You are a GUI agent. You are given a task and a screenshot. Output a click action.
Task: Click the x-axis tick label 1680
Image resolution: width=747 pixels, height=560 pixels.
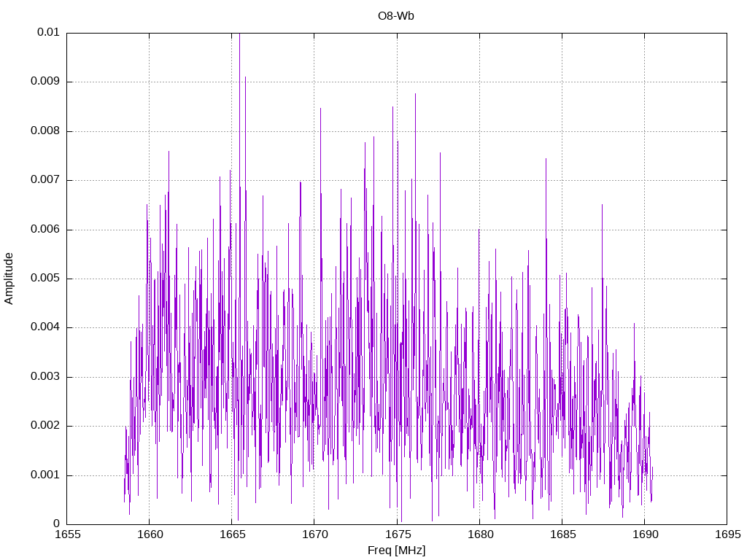pyautogui.click(x=480, y=534)
